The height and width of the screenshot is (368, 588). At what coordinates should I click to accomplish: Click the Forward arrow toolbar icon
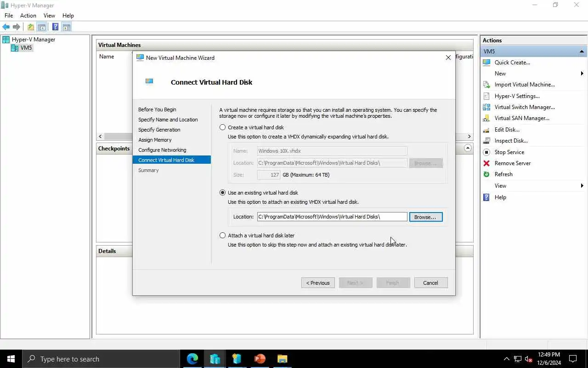coord(17,27)
